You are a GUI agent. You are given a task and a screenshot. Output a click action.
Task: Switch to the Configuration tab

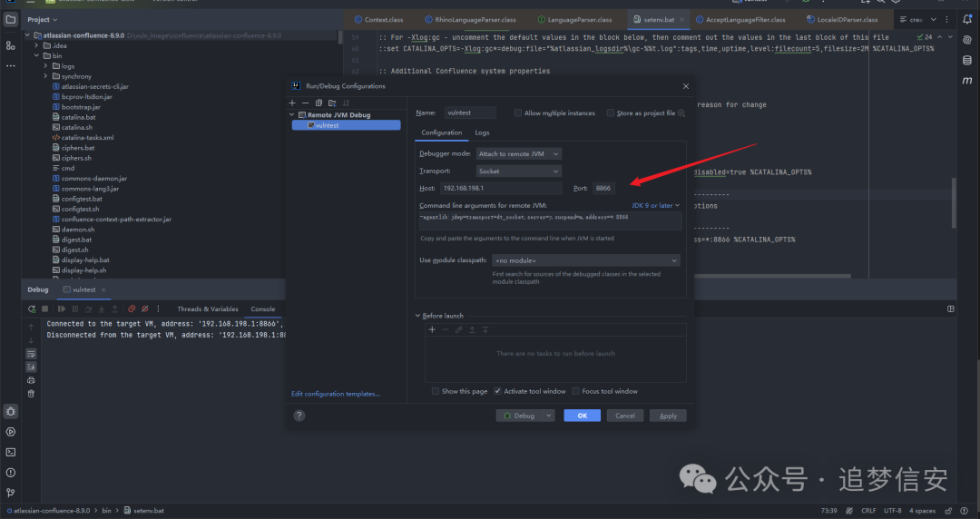[x=441, y=132]
